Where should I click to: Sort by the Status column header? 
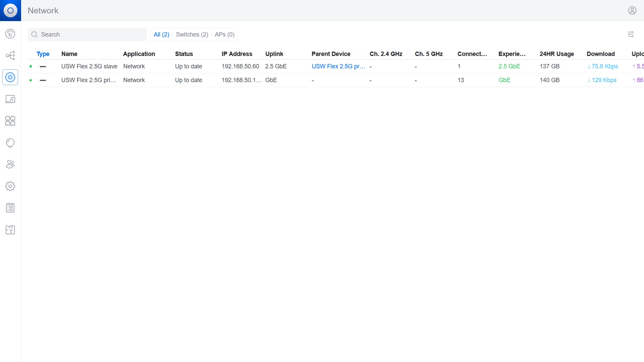184,54
